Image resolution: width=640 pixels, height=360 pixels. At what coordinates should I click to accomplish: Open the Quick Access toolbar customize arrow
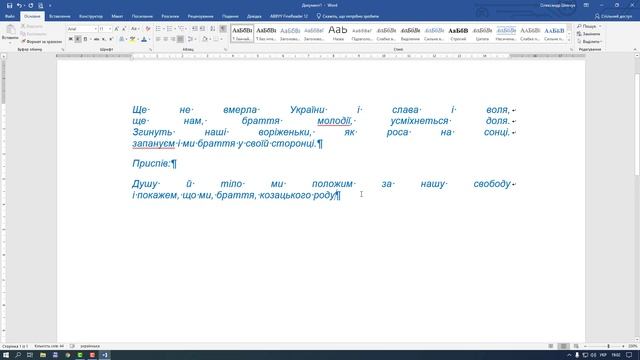pos(50,6)
